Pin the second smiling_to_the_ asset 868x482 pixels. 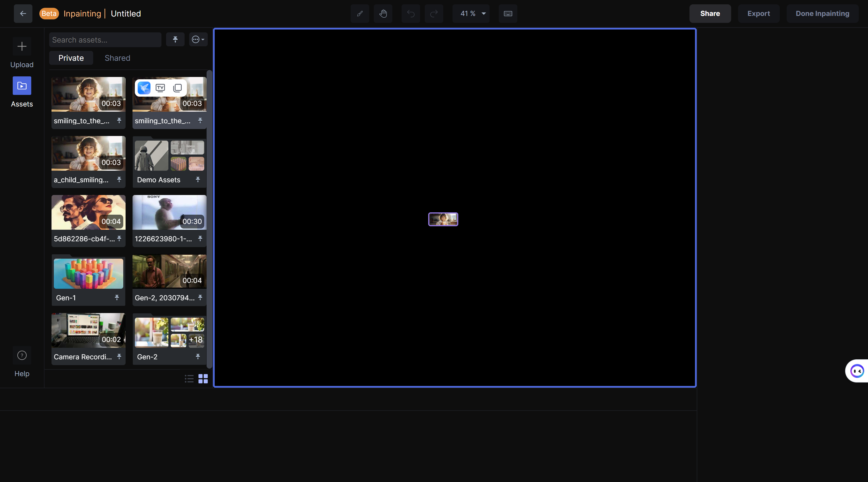point(200,120)
